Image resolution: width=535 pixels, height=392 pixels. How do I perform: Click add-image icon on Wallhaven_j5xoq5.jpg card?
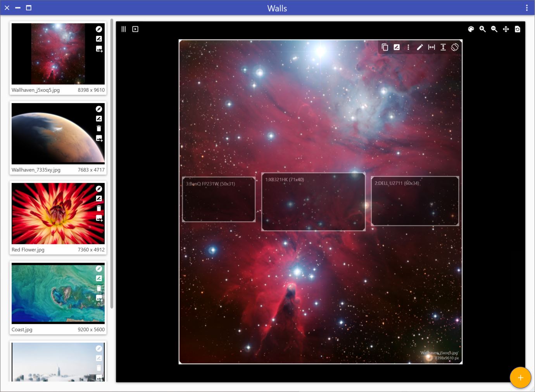99,49
